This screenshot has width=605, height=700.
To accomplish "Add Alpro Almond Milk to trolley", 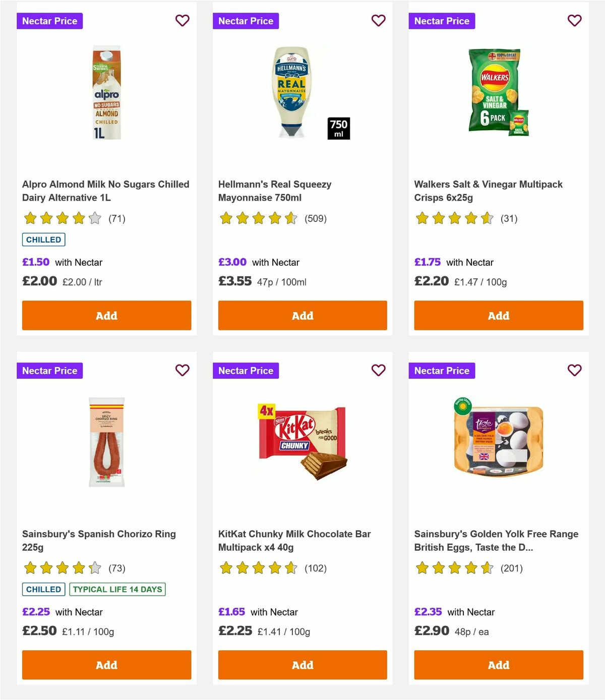I will click(x=106, y=315).
